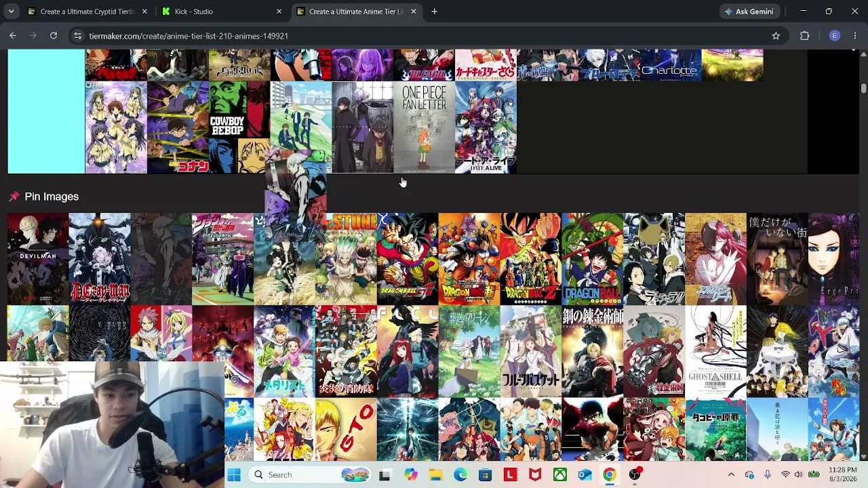This screenshot has height=488, width=868.
Task: Open OBS Studio from the taskbar
Action: click(x=635, y=475)
